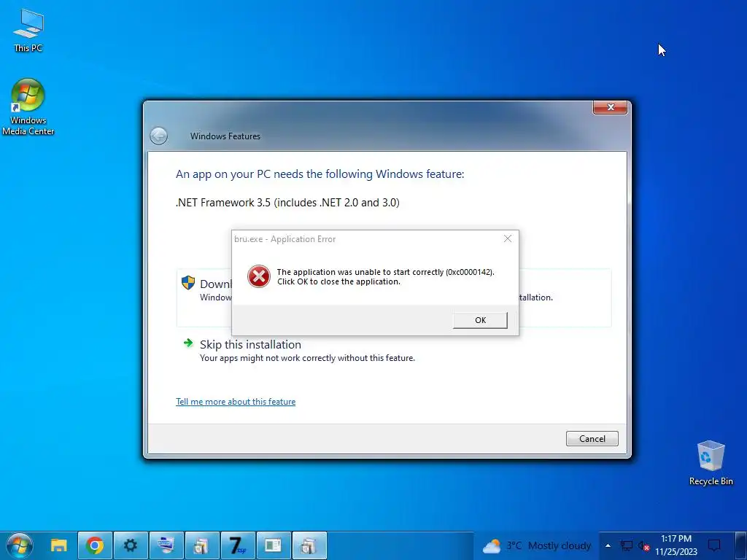Cancel the Windows Features dialog

tap(592, 438)
